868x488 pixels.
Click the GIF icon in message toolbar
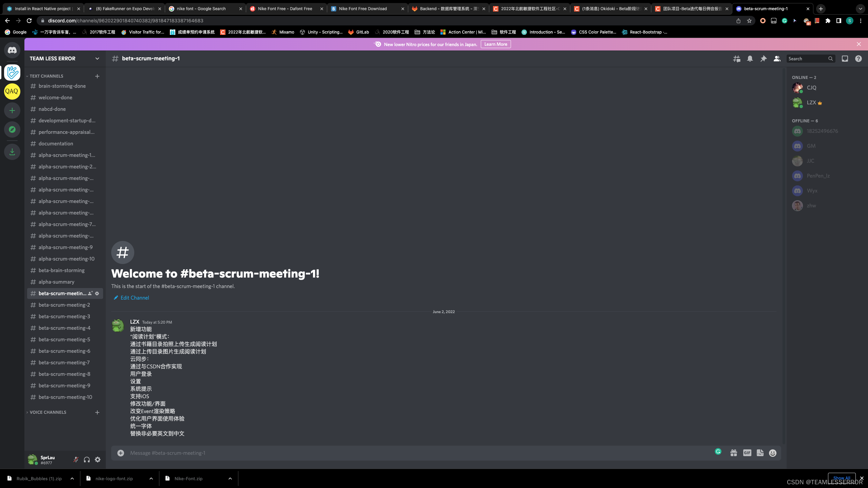pos(747,453)
